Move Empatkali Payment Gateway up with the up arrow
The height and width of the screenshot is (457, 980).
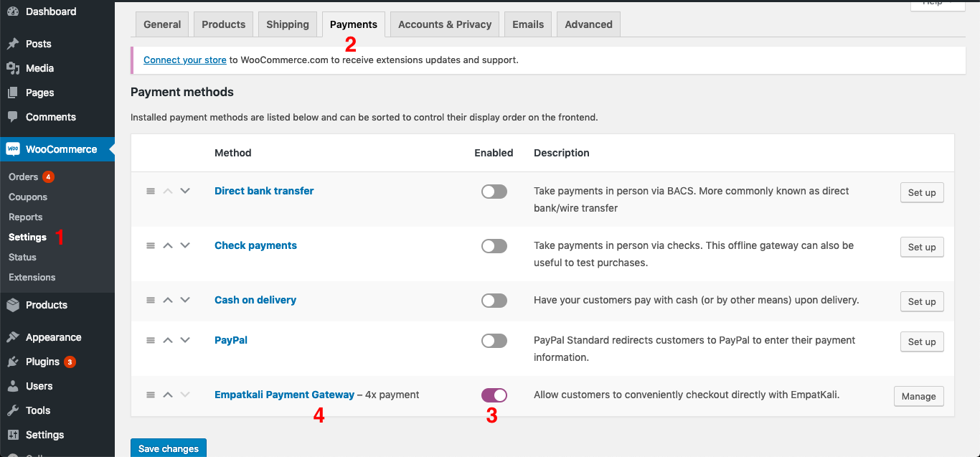(x=168, y=395)
